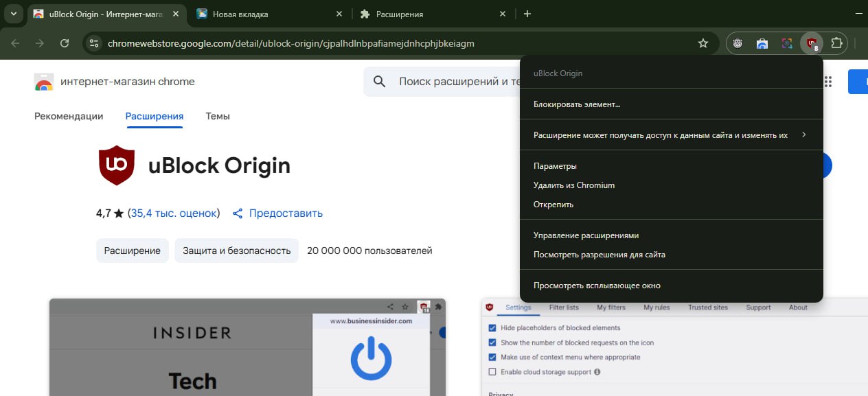
Task: Choose Посмотреть разрешения для сайта
Action: (x=671, y=255)
